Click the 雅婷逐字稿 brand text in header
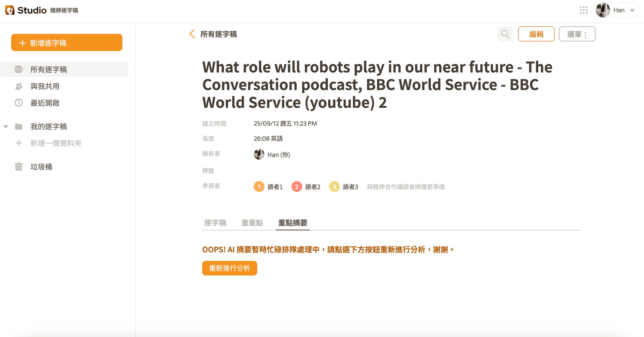Viewport: 644px width, 337px height. (x=64, y=10)
